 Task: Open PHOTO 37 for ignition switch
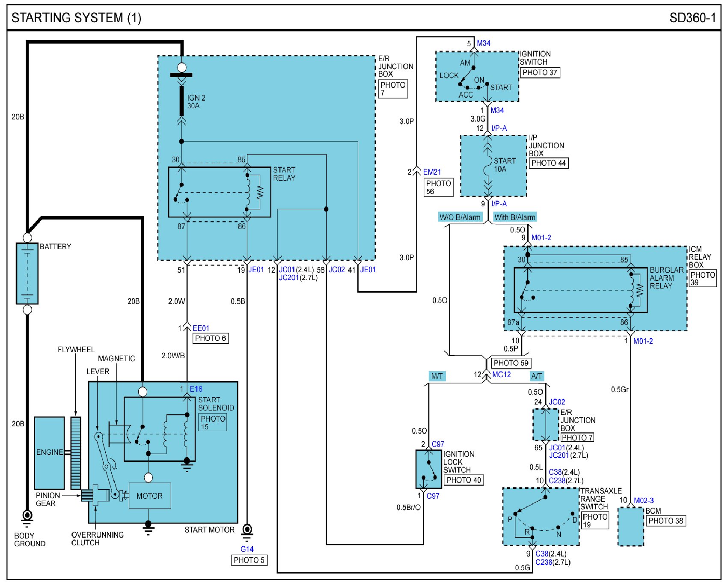pyautogui.click(x=540, y=72)
